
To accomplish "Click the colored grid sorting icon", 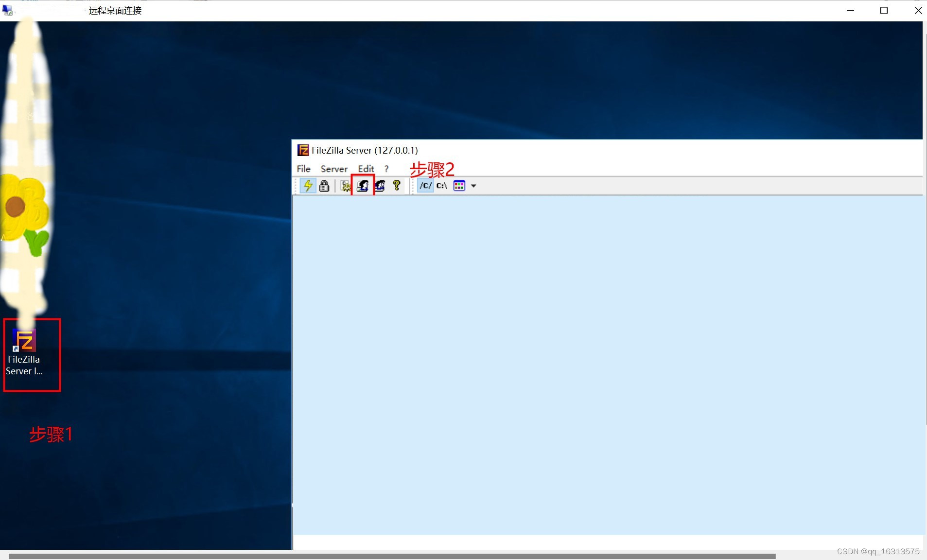I will (459, 186).
